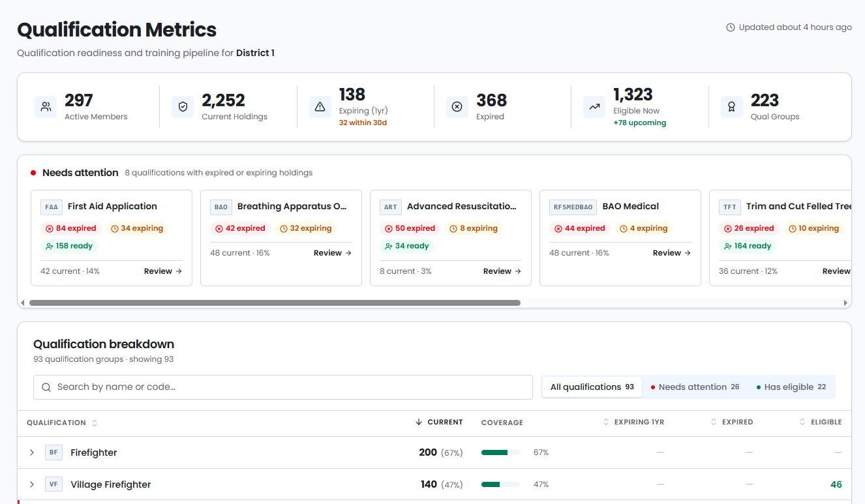Click the clock icon beside Updated timestamp
The height and width of the screenshot is (504, 865).
[731, 27]
